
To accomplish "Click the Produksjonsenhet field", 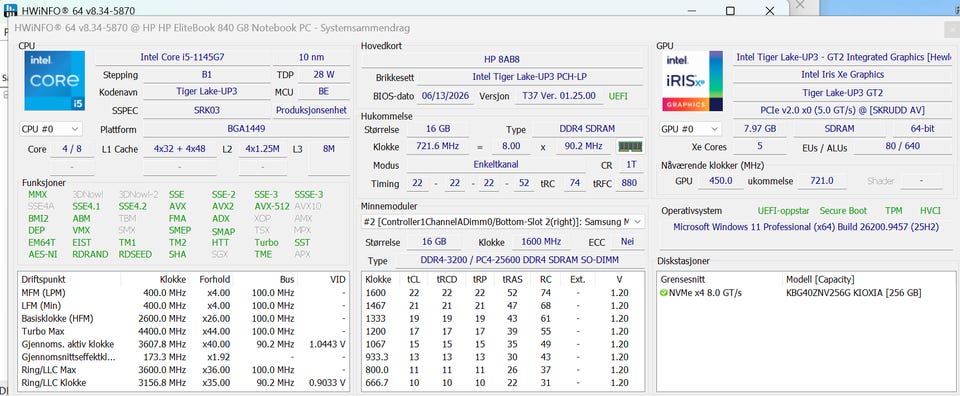I will tap(311, 110).
